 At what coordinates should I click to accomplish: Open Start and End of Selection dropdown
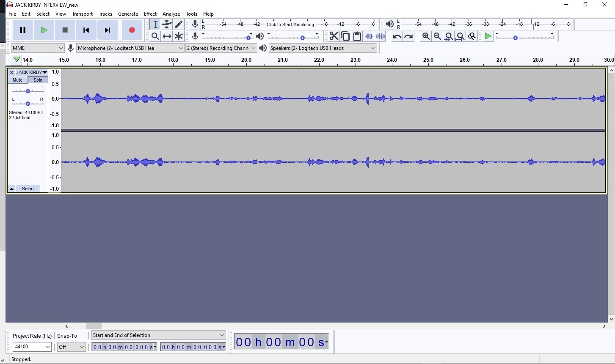tap(159, 335)
